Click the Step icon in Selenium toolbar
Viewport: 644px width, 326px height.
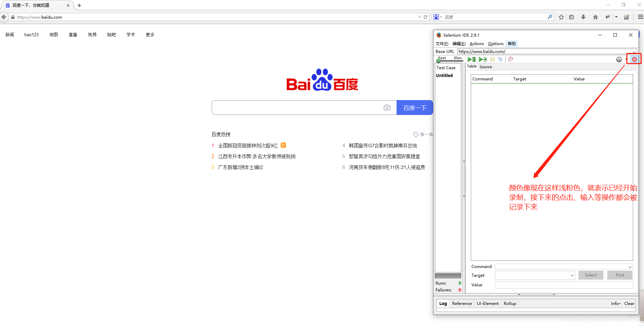pyautogui.click(x=500, y=59)
